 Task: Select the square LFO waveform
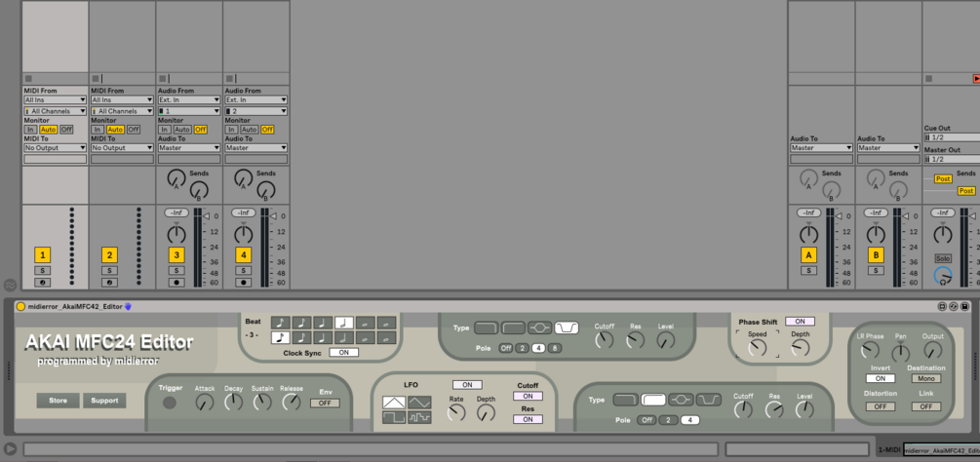[394, 417]
